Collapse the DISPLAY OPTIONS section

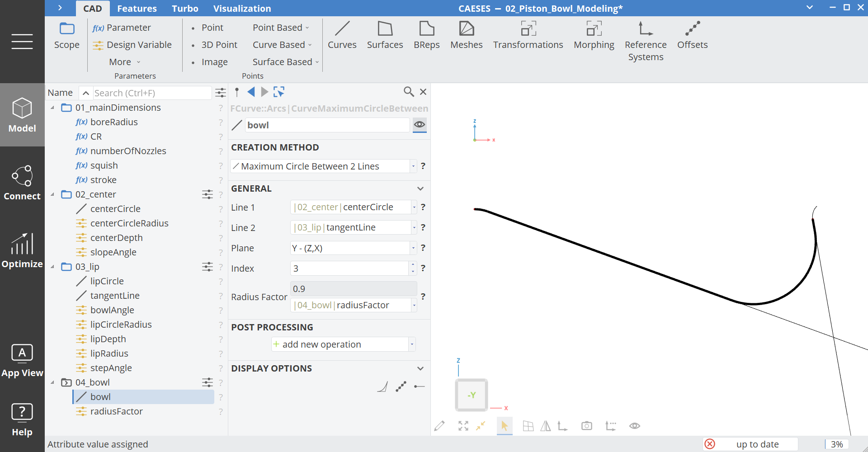click(420, 368)
